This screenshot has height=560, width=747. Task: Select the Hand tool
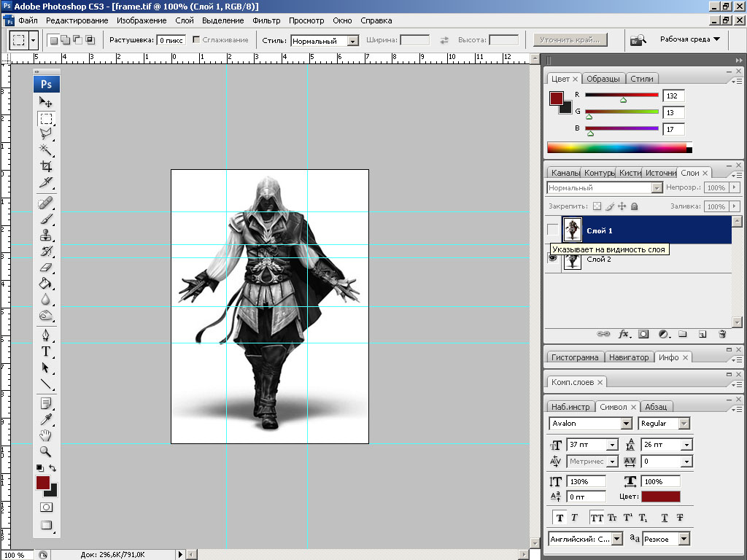[x=46, y=435]
